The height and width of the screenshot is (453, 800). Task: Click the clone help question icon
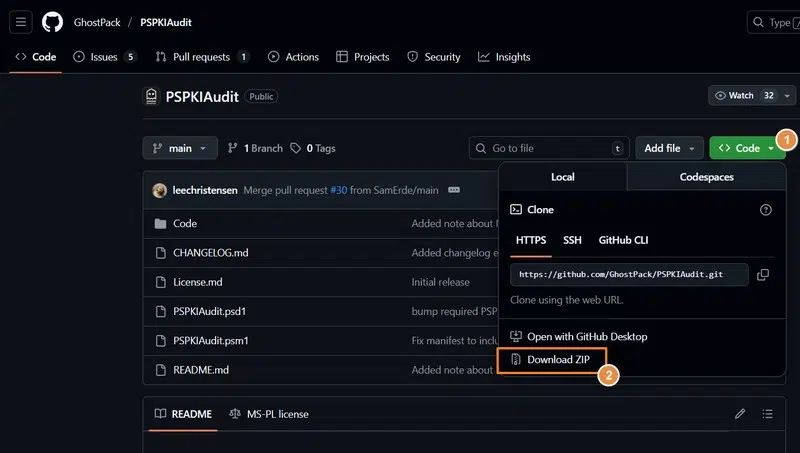766,210
